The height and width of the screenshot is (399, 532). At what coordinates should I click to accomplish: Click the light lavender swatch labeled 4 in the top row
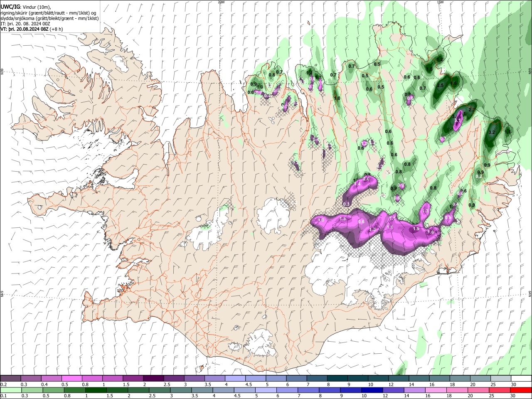coord(235,378)
